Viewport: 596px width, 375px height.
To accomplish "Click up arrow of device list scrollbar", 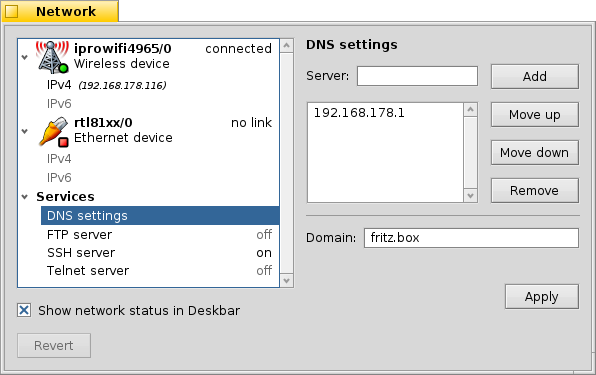I will 287,46.
